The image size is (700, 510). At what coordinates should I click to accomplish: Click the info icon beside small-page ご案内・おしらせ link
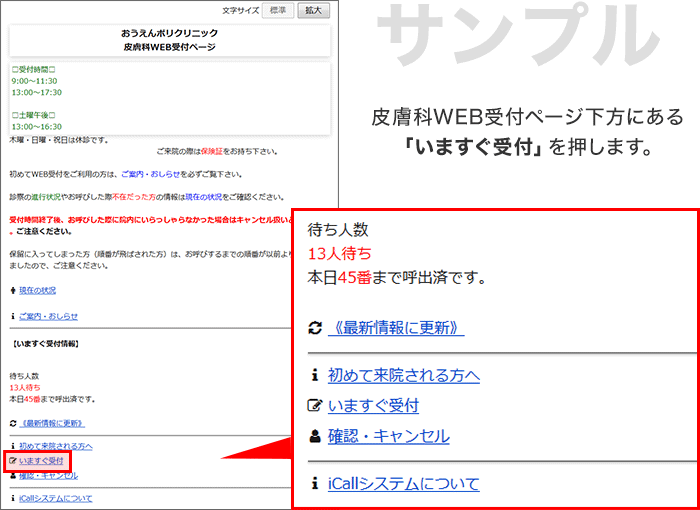pyautogui.click(x=13, y=316)
